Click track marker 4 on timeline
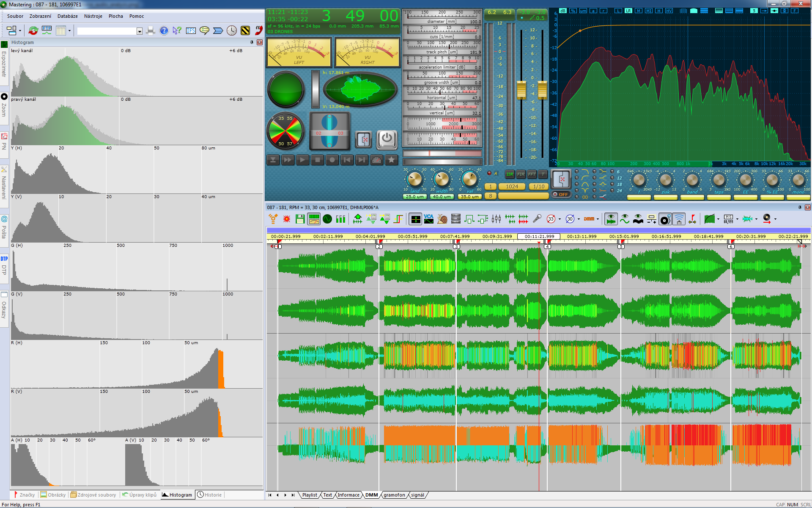812x508 pixels. pos(548,246)
